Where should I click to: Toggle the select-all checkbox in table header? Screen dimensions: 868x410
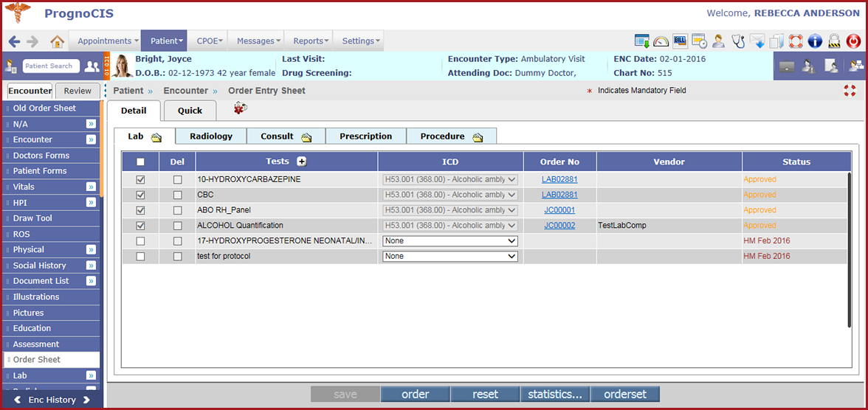(x=140, y=161)
